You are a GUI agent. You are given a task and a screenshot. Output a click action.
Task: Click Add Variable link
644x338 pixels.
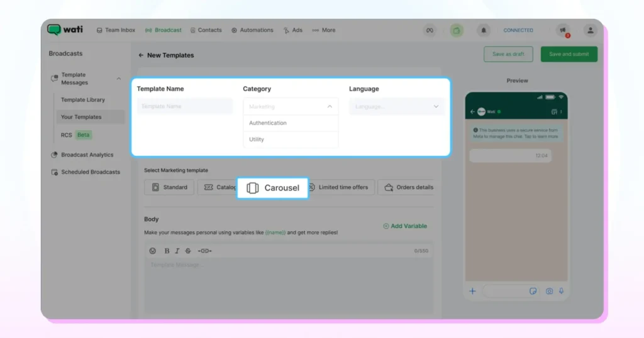(x=405, y=226)
